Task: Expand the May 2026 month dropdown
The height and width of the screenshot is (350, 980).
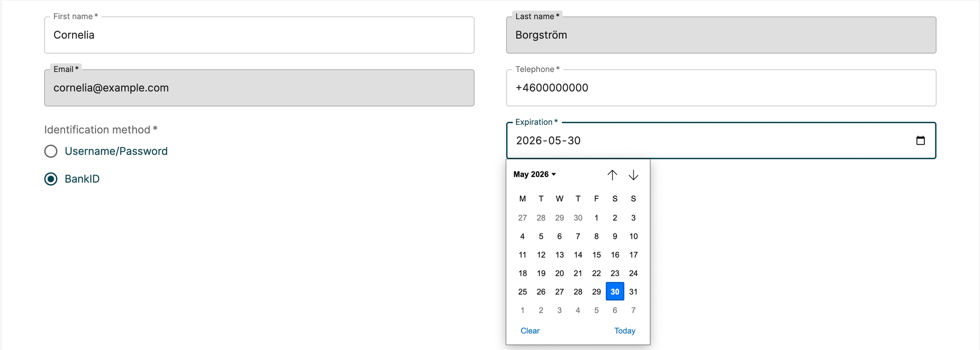Action: (x=535, y=174)
